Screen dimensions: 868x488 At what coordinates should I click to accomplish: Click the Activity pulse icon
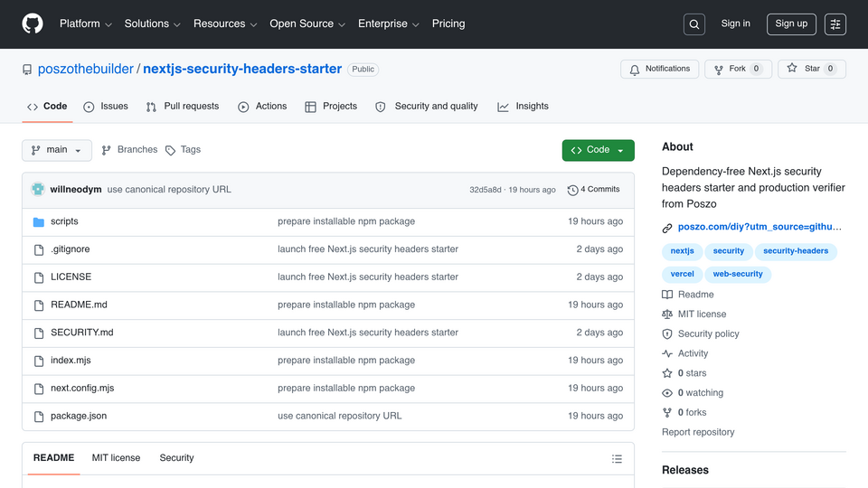pos(667,353)
